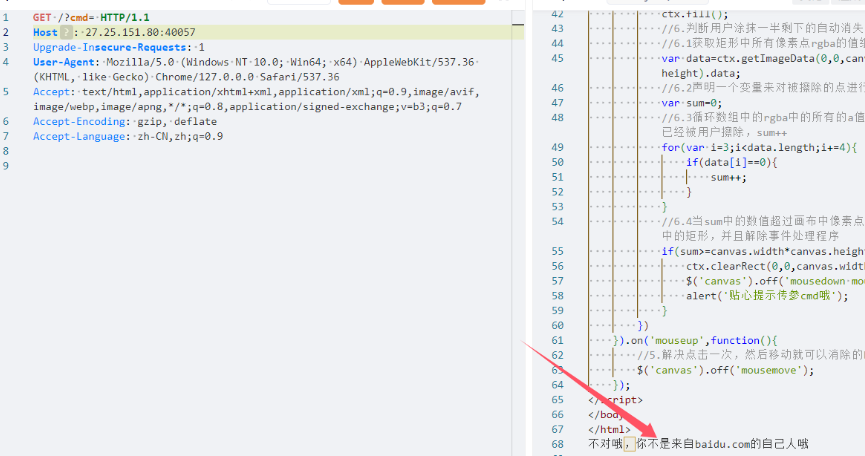Click the "GET" method in the request
Viewport: 865px width, 456px height.
(x=42, y=18)
